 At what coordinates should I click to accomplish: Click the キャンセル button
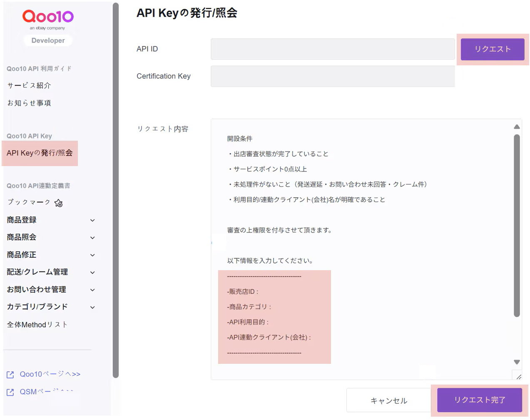click(x=389, y=400)
